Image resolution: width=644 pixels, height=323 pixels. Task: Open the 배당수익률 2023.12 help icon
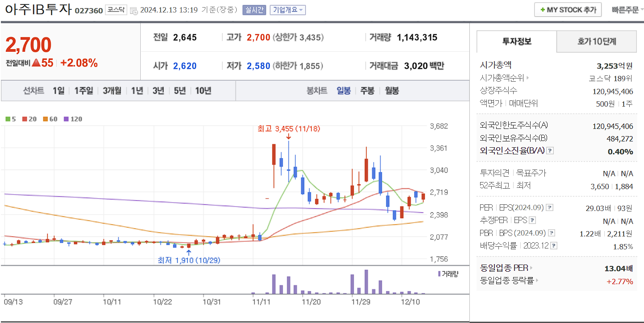pos(555,244)
